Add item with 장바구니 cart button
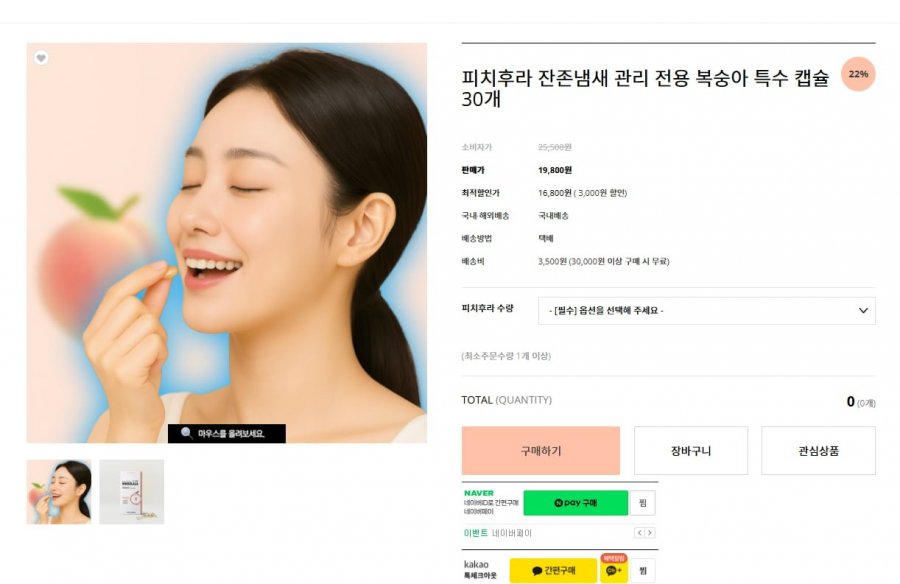Screen dimensions: 900x584 click(690, 451)
